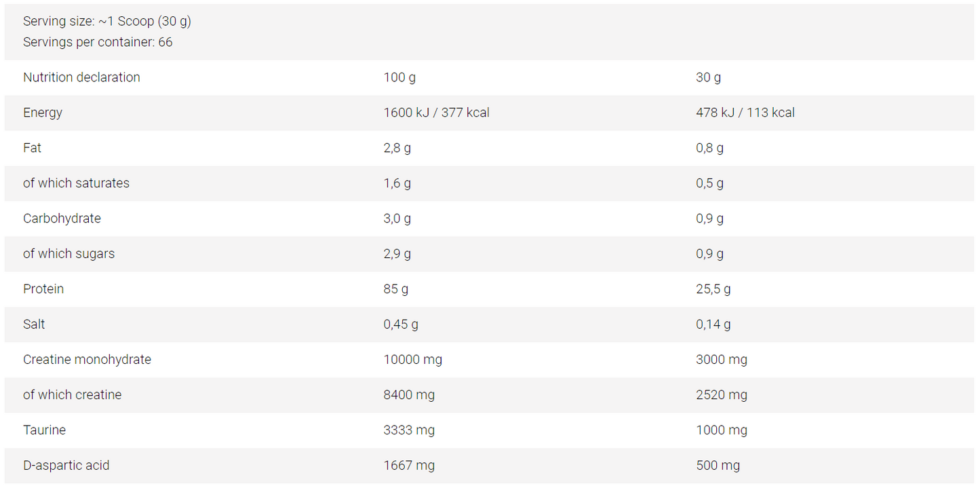Click the '3000 mg' creatine monohydrate value
980x488 pixels.
(721, 360)
